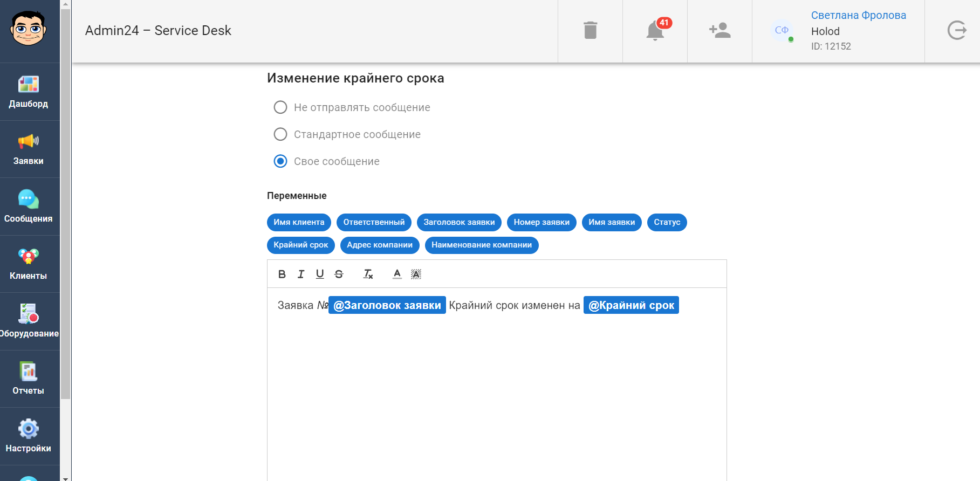Open the text color picker
The width and height of the screenshot is (980, 481).
397,274
